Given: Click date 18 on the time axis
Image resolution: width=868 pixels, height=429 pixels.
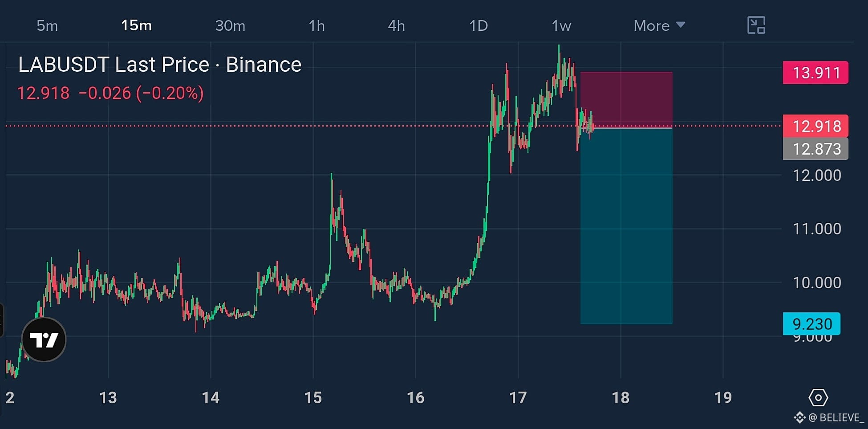Looking at the screenshot, I should click(x=621, y=398).
